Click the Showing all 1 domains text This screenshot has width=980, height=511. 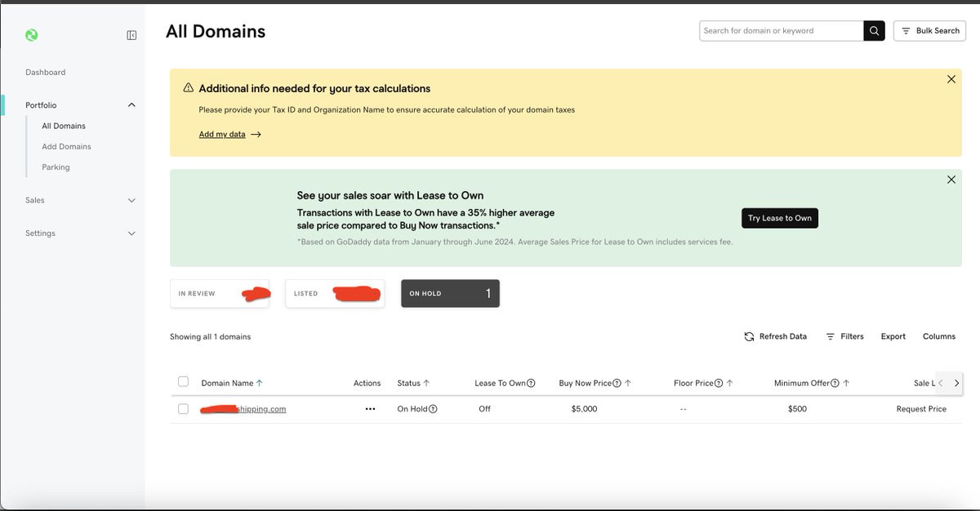tap(210, 337)
